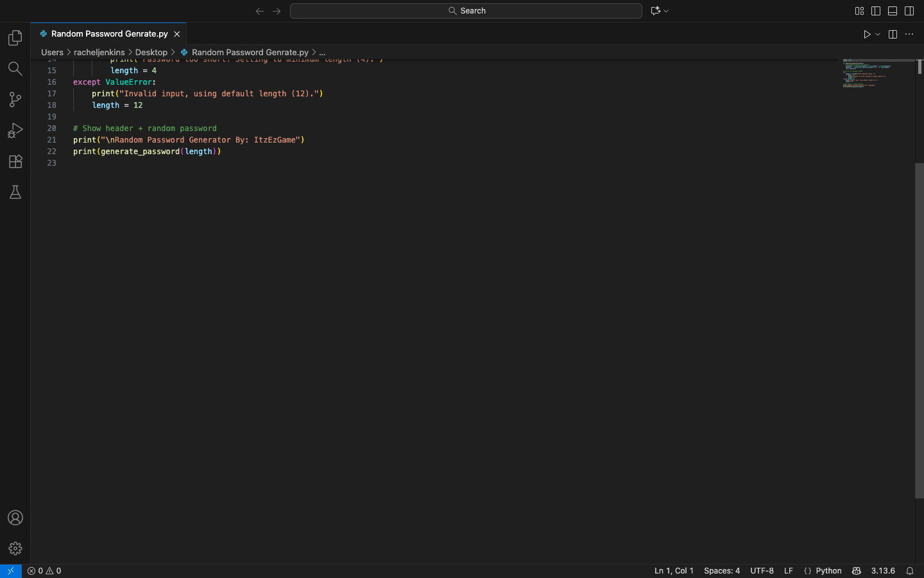The image size is (924, 578).
Task: Open the Source Control view
Action: coord(15,100)
